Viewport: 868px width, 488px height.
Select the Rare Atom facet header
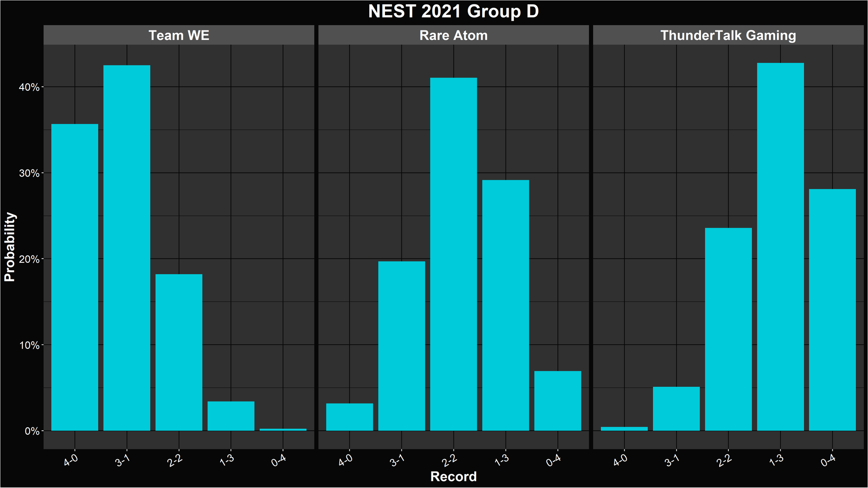(x=454, y=35)
